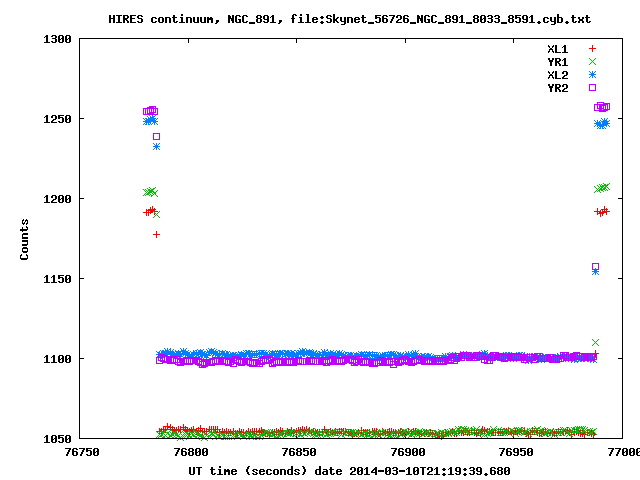Viewport: 640px width, 480px height.
Task: Select the XL2 legend label
Action: (558, 75)
